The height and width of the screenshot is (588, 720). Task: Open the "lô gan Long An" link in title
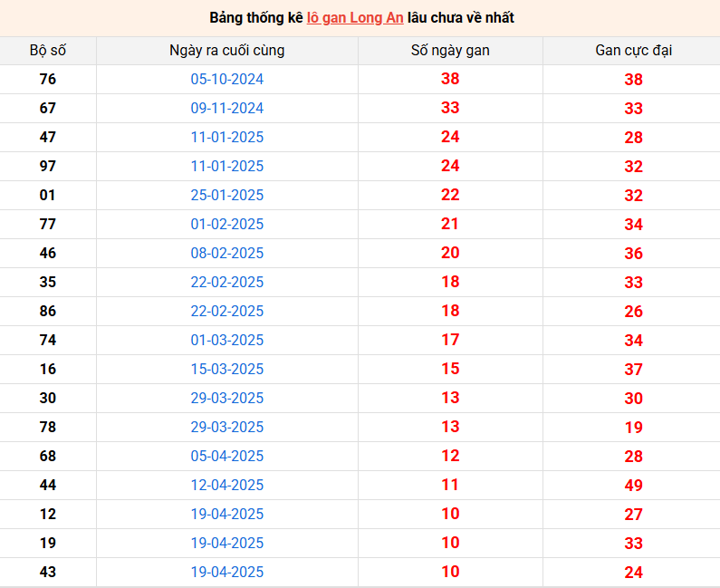[x=355, y=17]
